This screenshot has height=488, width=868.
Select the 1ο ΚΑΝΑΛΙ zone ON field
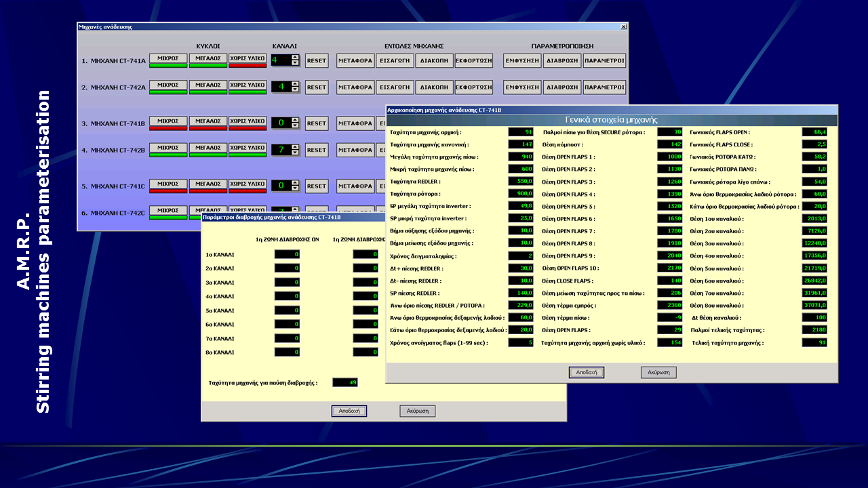click(287, 255)
